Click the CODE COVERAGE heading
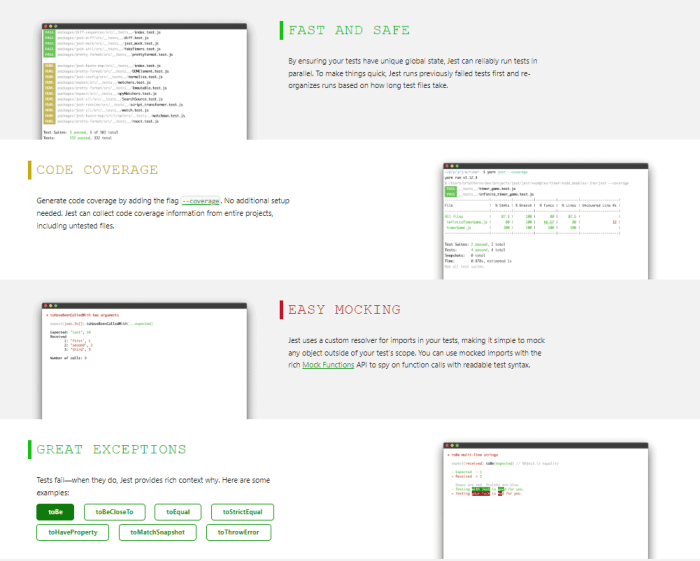The image size is (700, 561). click(x=97, y=170)
